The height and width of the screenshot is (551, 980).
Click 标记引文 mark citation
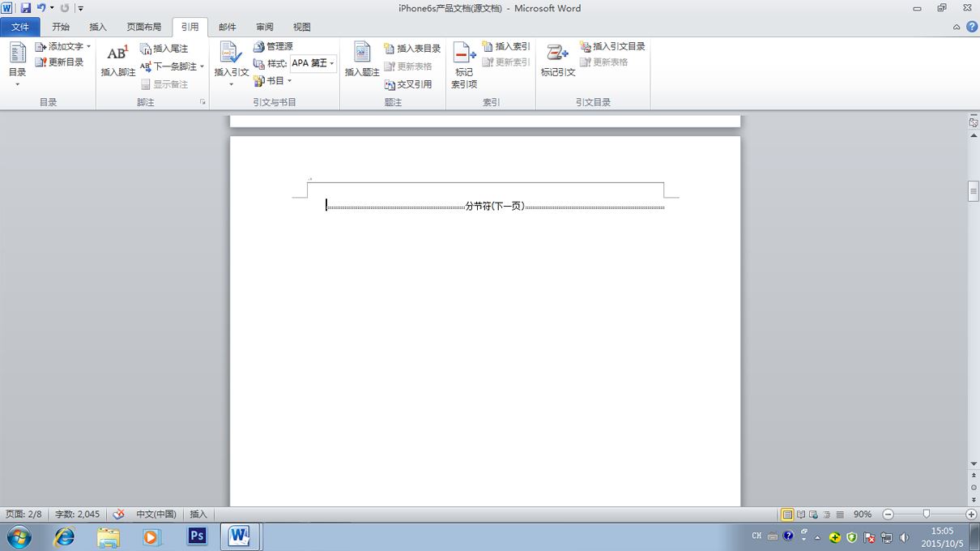pos(558,61)
